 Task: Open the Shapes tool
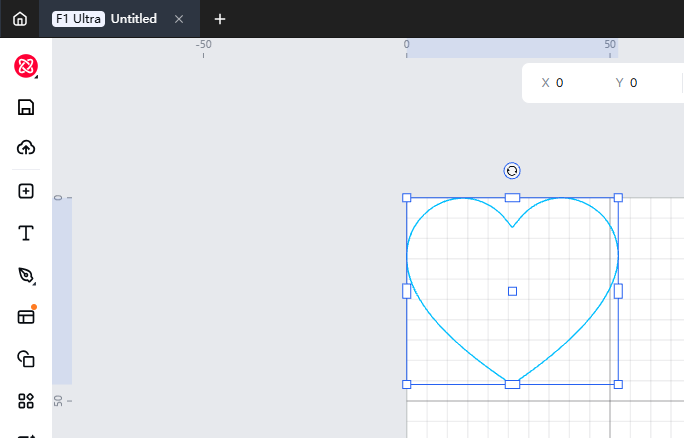click(26, 359)
